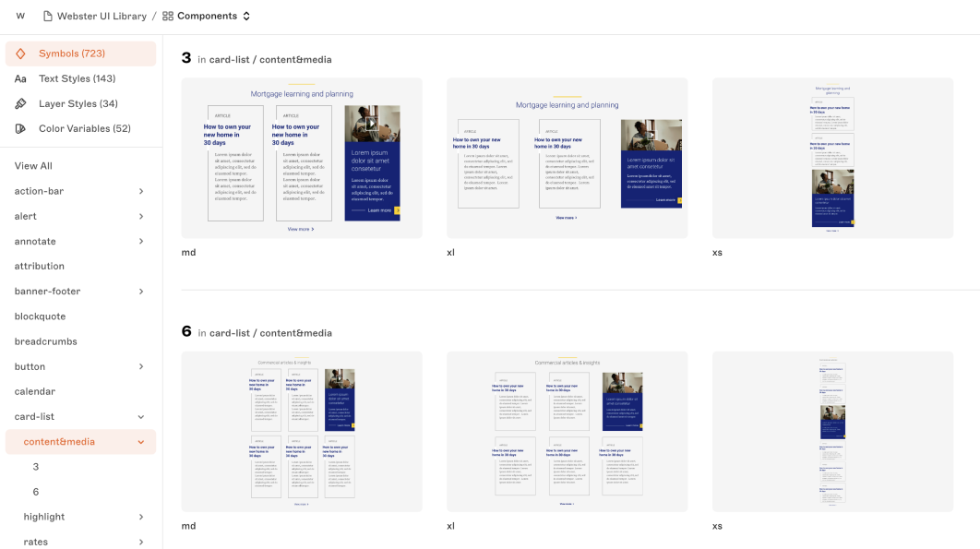Screen dimensions: 980x549
Task: Click the xs label under section 6
Action: pos(717,526)
